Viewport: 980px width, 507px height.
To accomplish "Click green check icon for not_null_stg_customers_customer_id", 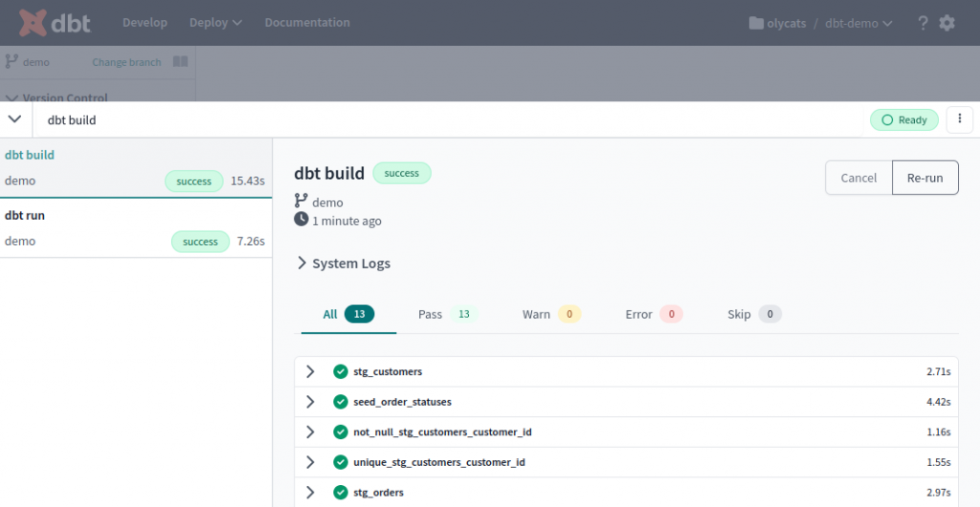I will [x=341, y=431].
